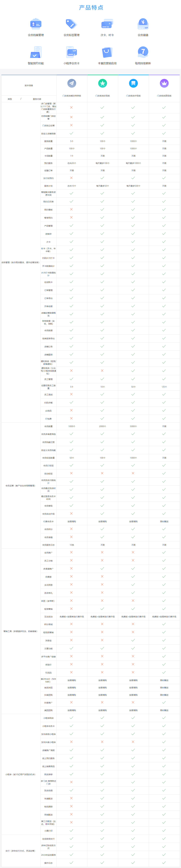The image size is (181, 868).
Task: Click the blue bookmark icon for 中级版
Action: (133, 83)
